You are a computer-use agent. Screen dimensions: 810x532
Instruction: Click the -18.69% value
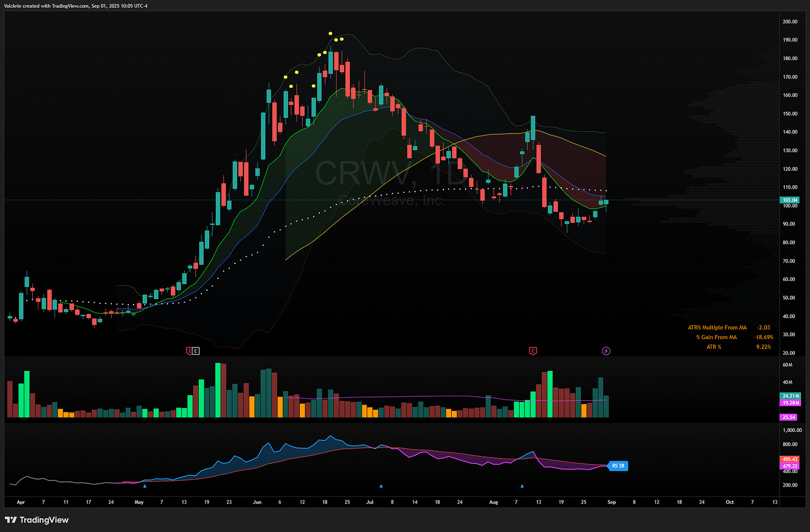[x=763, y=337]
